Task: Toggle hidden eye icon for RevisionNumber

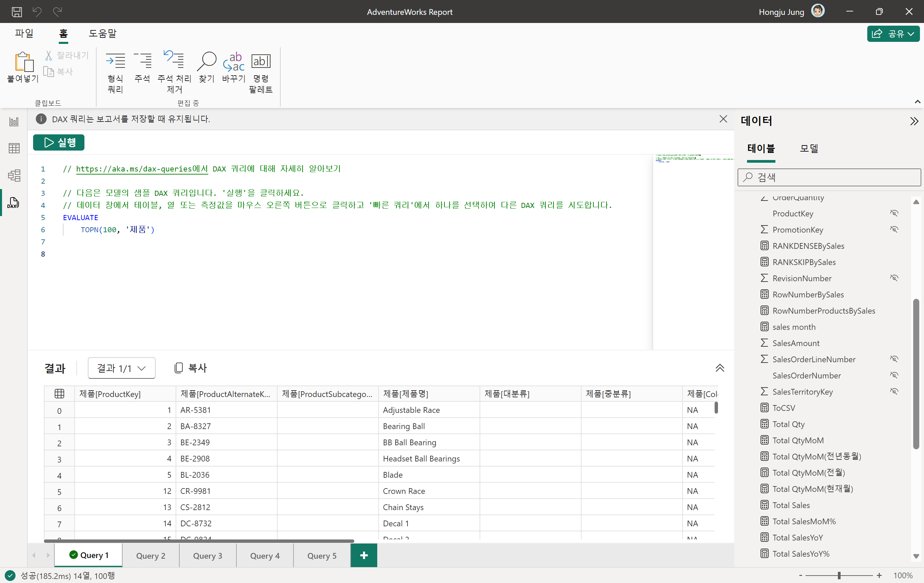Action: coord(894,278)
